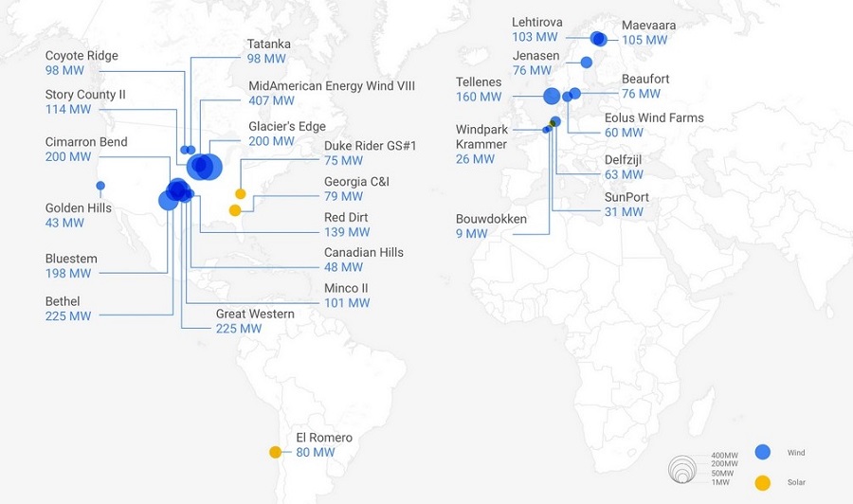
Task: Click the 31 MW value
Action: coord(624,212)
